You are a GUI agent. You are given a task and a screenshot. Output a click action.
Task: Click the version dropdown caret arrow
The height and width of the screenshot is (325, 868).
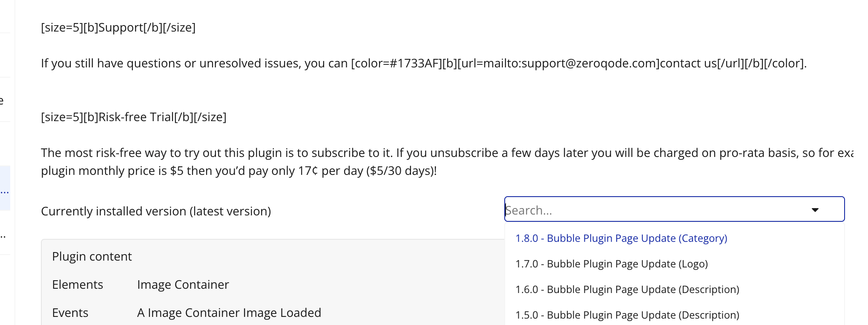click(815, 210)
